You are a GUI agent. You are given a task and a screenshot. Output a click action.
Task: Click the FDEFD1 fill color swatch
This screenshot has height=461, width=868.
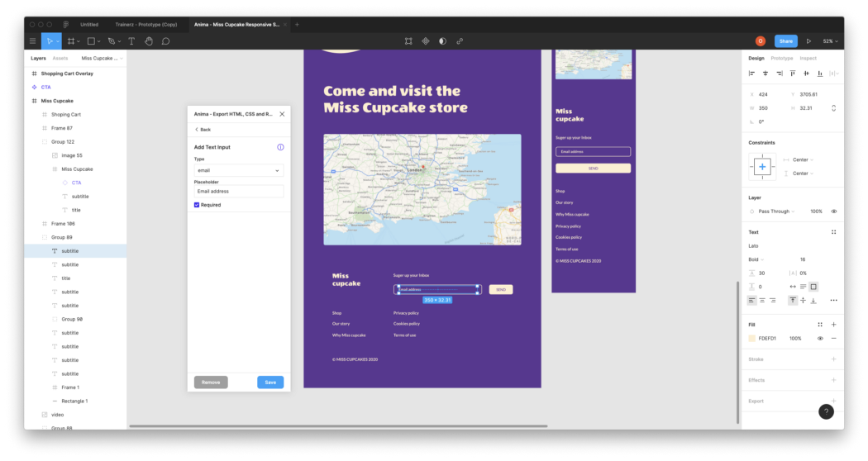[751, 338]
